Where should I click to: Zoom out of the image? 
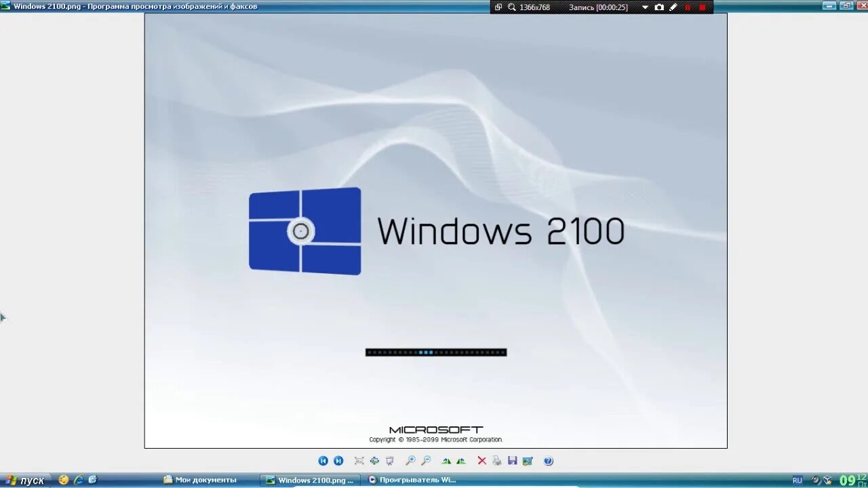426,461
